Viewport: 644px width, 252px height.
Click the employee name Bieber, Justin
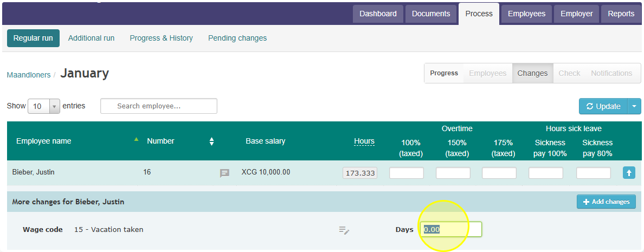click(x=33, y=172)
